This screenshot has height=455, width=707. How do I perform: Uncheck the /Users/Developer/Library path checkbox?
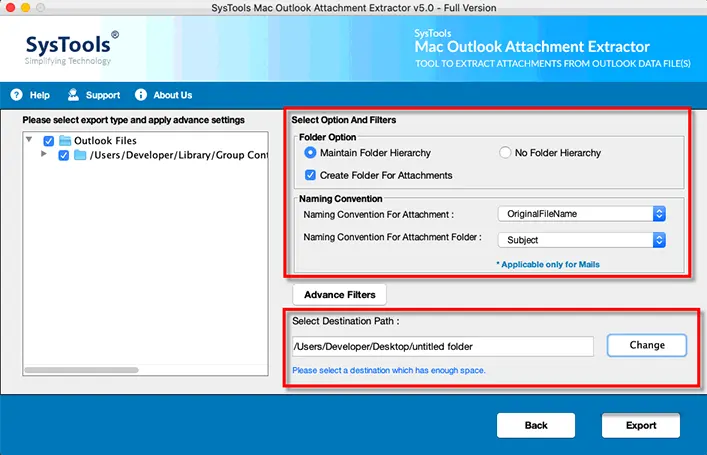64,156
